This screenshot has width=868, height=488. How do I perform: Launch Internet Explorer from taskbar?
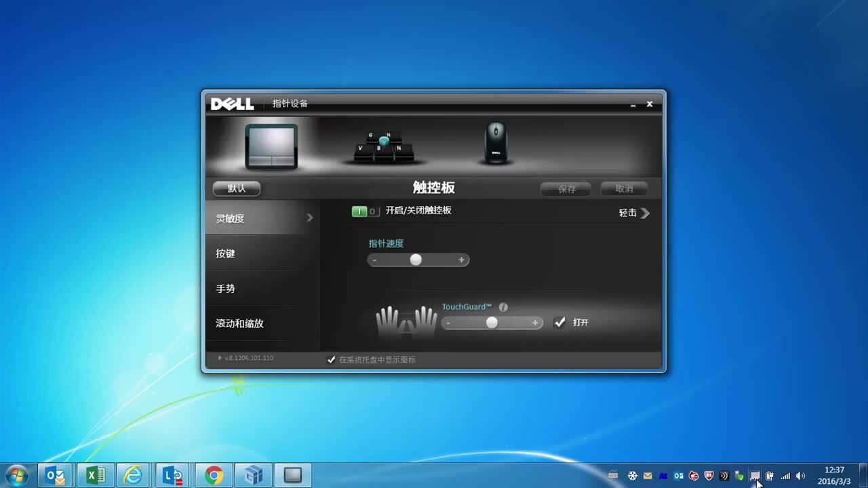[x=134, y=476]
